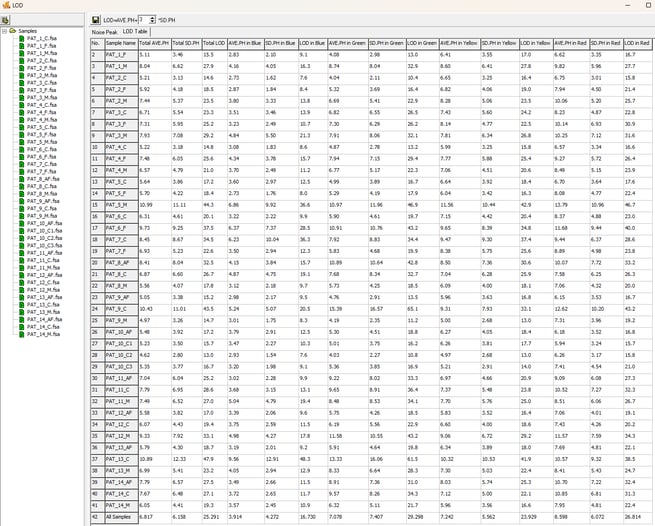Click the LOD multiplier value field
The image size is (655, 526).
[x=144, y=20]
